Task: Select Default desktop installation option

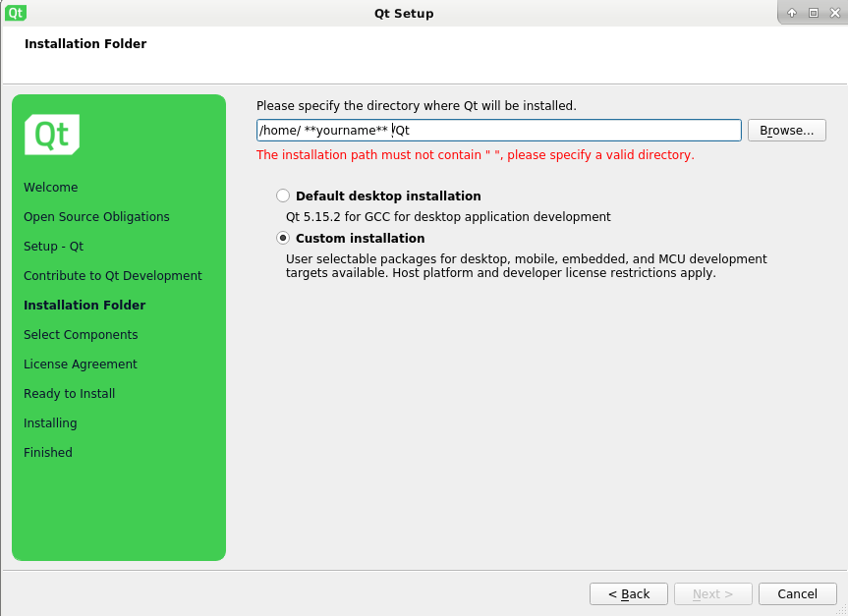Action: click(283, 196)
